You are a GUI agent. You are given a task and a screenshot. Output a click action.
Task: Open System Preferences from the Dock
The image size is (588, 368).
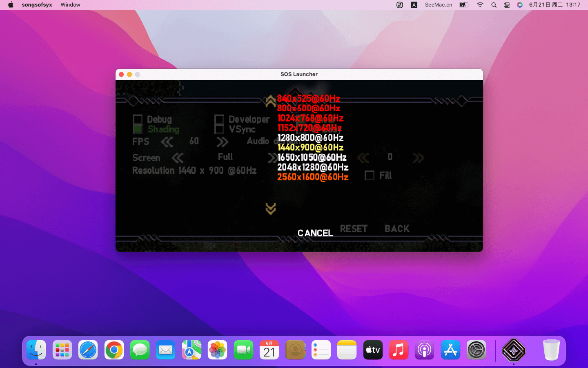point(477,350)
